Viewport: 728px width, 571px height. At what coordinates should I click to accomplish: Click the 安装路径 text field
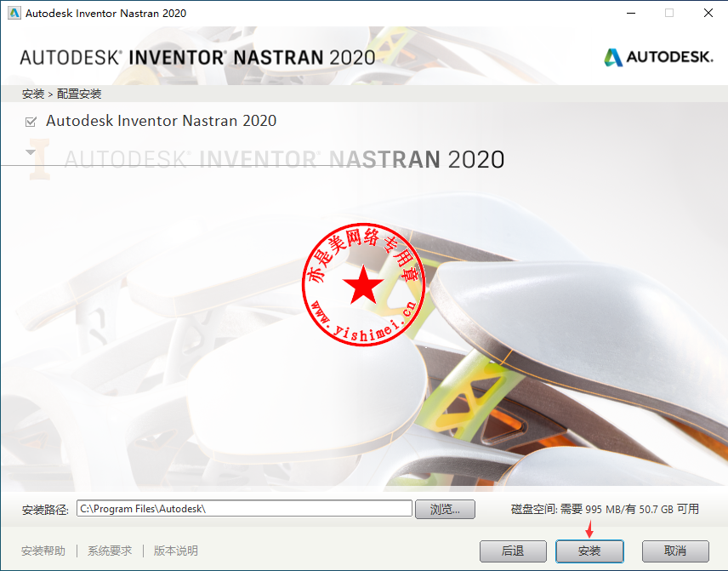pyautogui.click(x=244, y=509)
